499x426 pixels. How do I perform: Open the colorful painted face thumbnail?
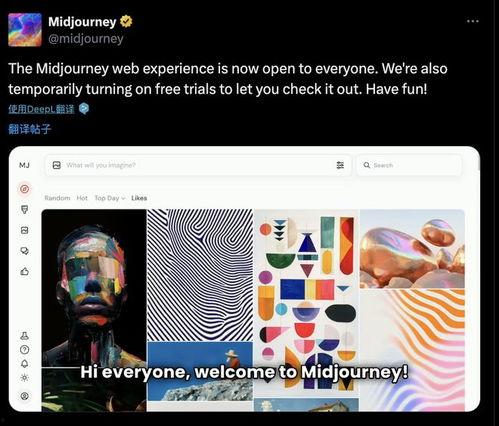tap(94, 288)
